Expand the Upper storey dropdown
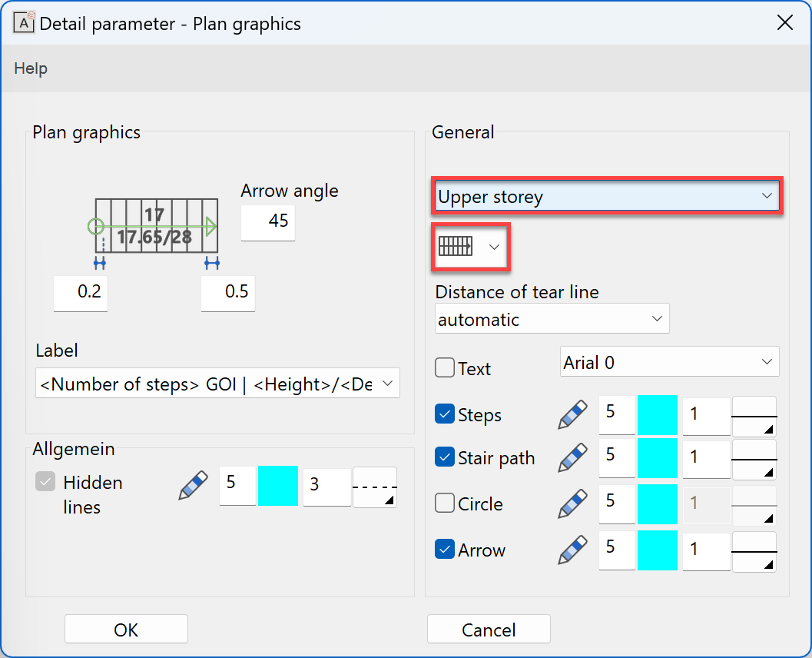The height and width of the screenshot is (658, 812). point(607,197)
